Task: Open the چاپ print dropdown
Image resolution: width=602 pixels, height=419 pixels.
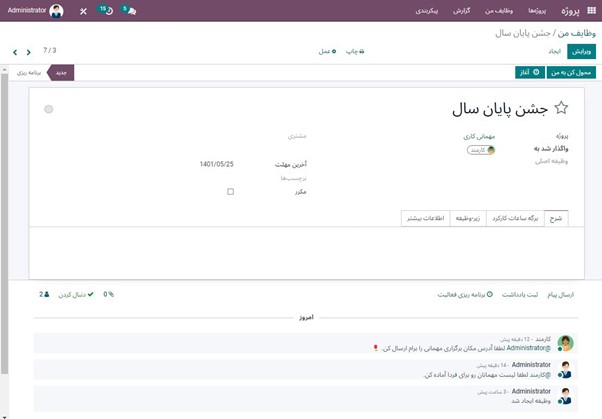Action: [355, 51]
